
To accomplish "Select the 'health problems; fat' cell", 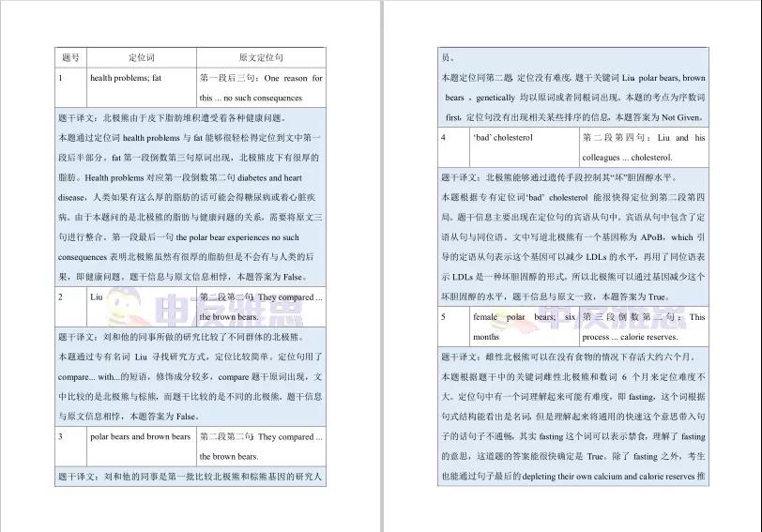I will click(142, 87).
